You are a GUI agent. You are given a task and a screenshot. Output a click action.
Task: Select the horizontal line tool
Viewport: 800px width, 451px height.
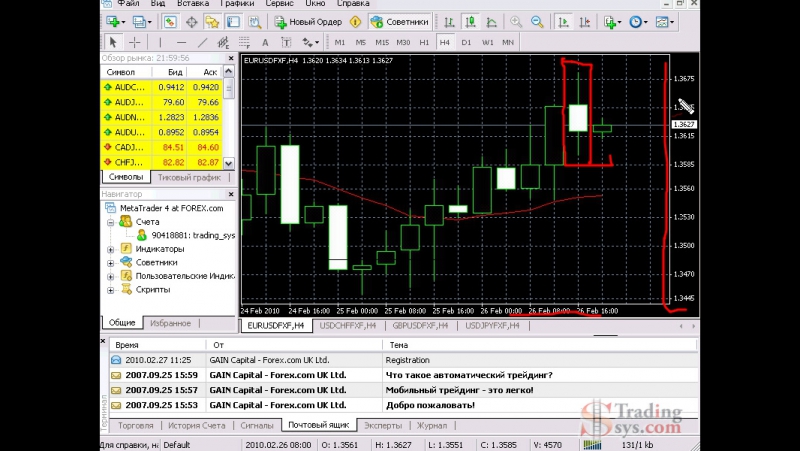181,42
